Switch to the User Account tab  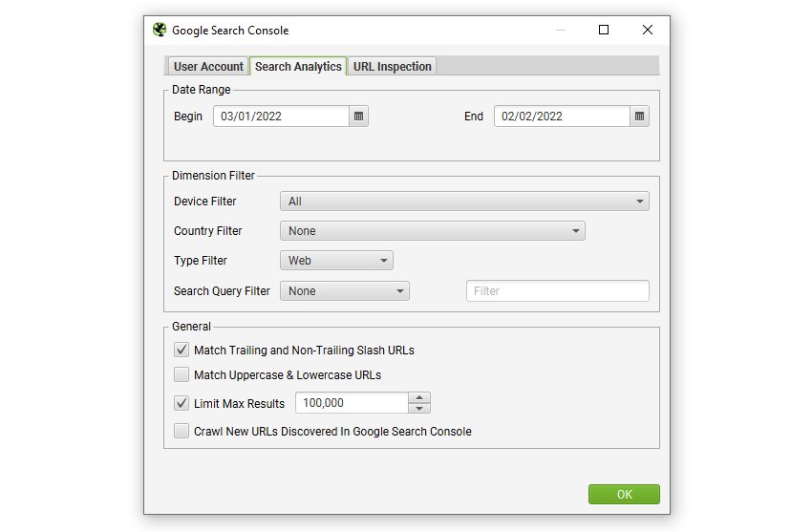point(208,67)
